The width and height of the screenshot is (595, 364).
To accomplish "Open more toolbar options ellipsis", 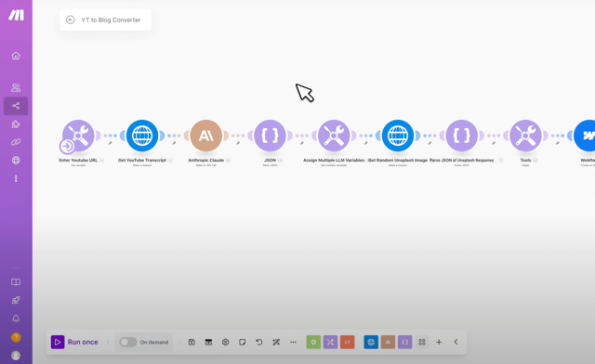I will click(293, 342).
